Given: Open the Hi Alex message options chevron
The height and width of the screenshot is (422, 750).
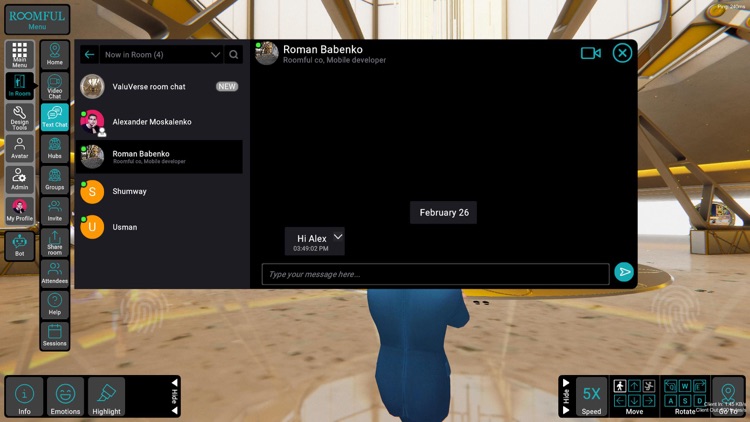Looking at the screenshot, I should 338,236.
